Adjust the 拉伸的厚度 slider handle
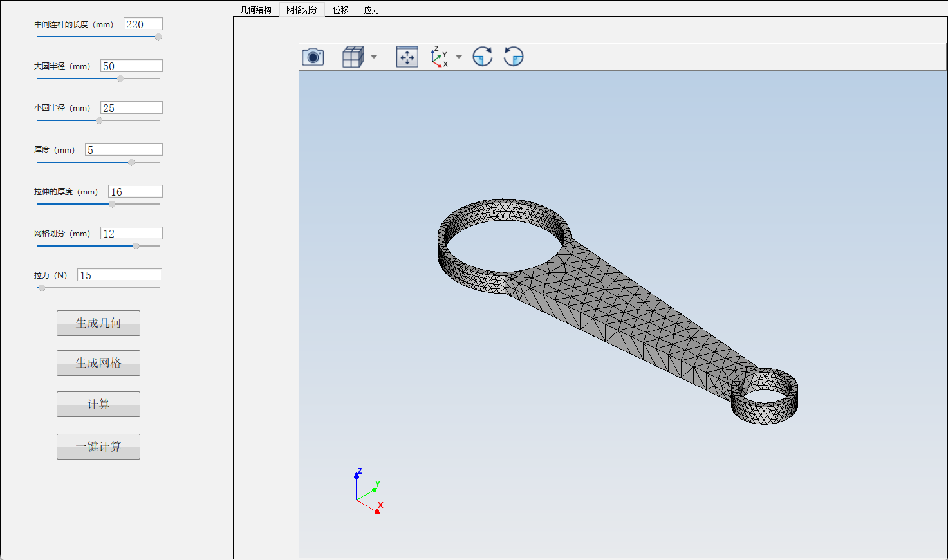This screenshot has width=948, height=560. coord(112,204)
